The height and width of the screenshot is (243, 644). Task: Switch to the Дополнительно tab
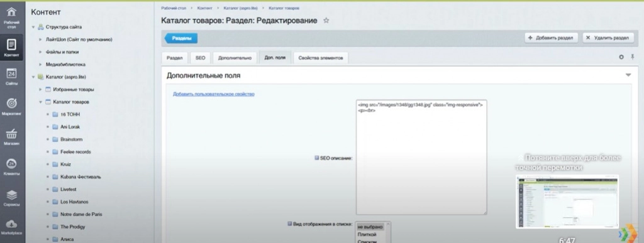pos(235,58)
